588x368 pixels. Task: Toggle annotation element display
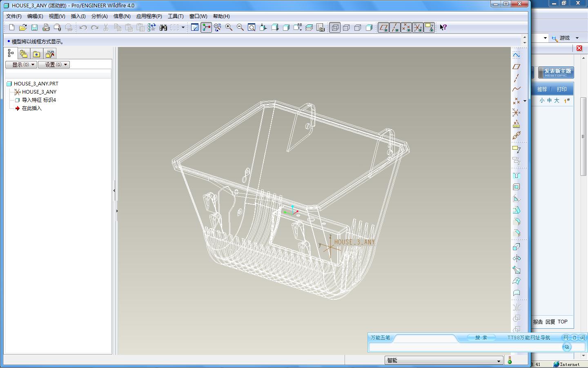429,27
